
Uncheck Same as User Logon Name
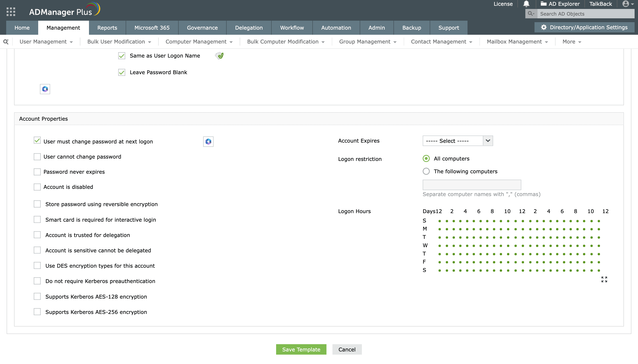pyautogui.click(x=122, y=56)
